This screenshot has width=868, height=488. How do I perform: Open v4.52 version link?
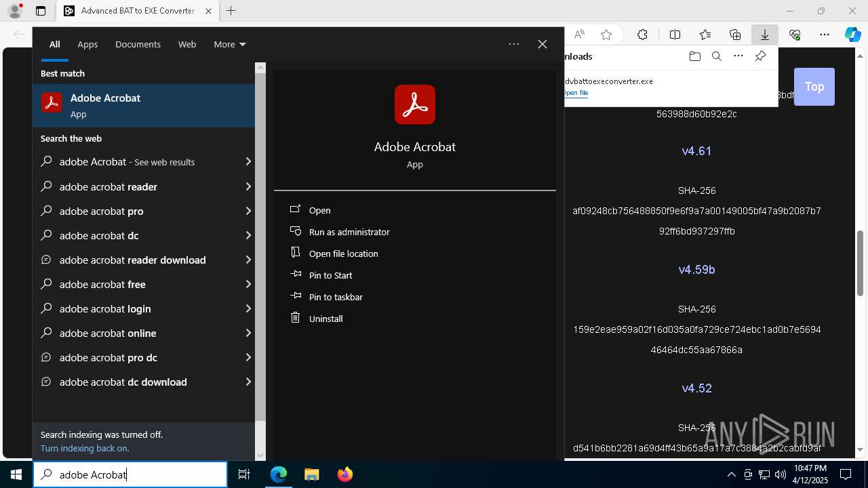[696, 388]
